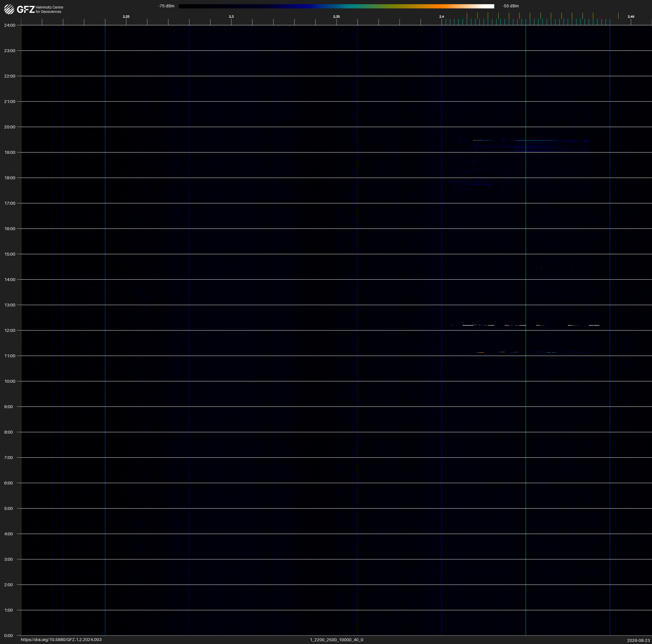Click the 8:00 time axis label

pyautogui.click(x=8, y=432)
